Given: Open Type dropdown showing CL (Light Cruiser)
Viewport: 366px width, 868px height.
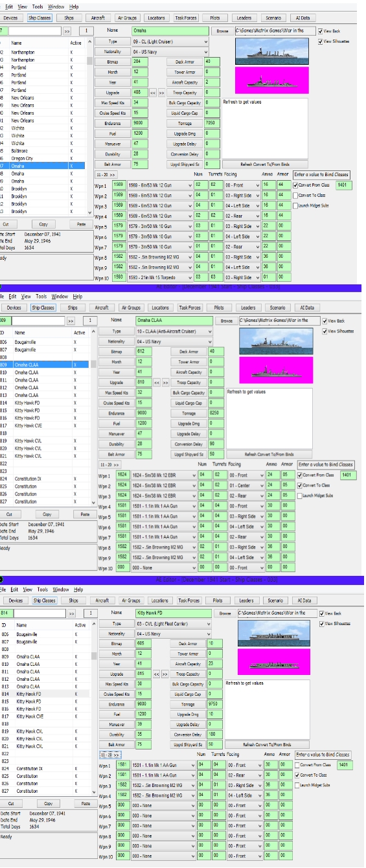Looking at the screenshot, I should [x=171, y=41].
